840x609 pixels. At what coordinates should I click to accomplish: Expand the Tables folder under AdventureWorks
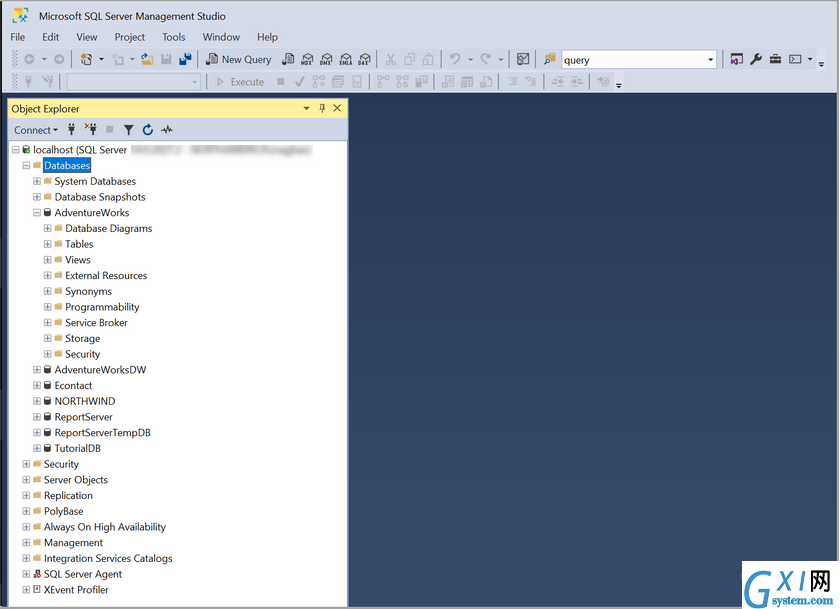click(48, 244)
